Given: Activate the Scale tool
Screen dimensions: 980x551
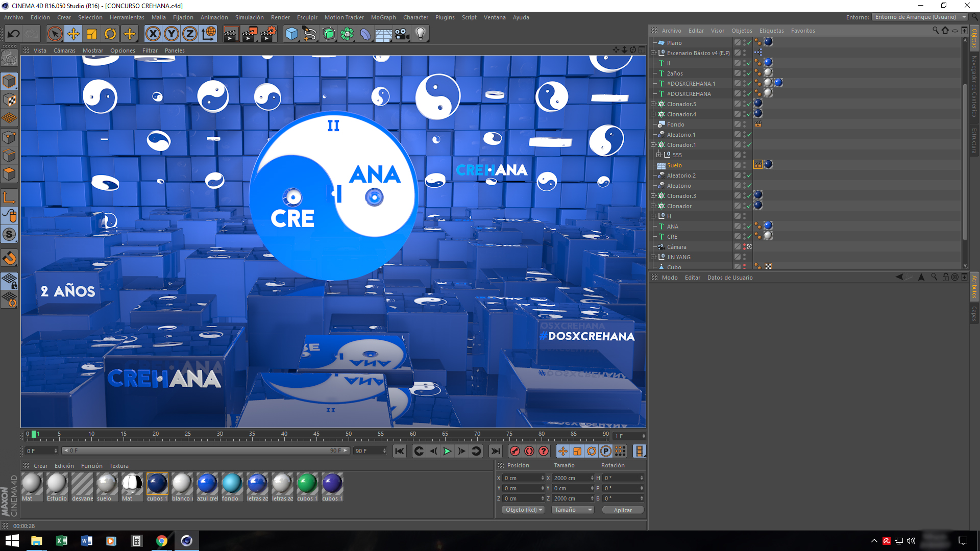Looking at the screenshot, I should coord(92,34).
